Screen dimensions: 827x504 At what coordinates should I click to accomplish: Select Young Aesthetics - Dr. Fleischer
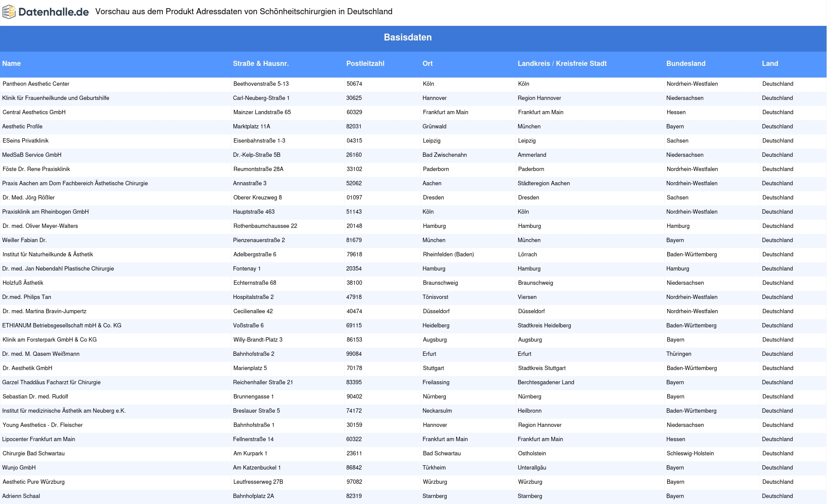[x=43, y=425]
